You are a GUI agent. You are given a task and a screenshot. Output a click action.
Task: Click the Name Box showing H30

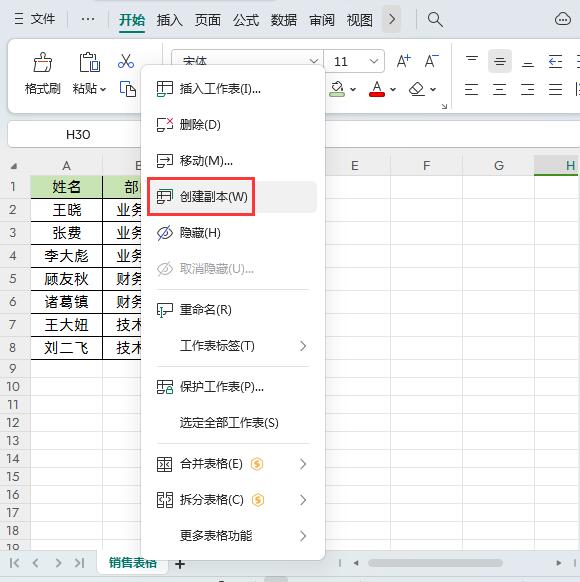(x=78, y=134)
